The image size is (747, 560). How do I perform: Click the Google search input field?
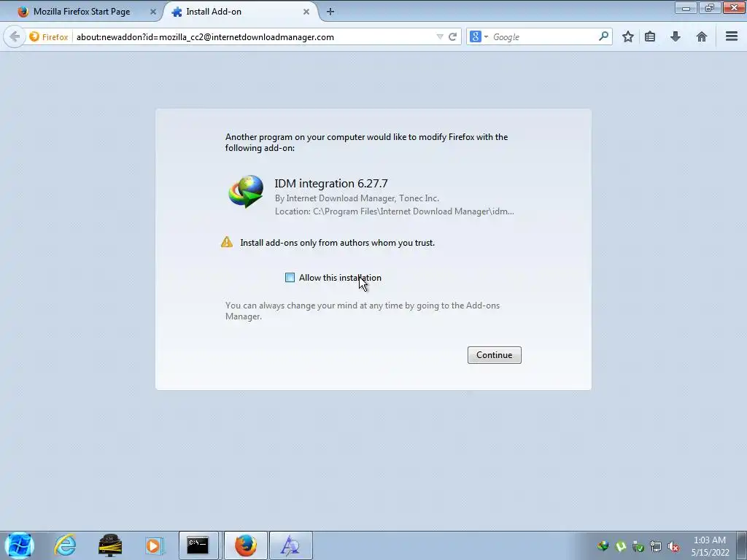pos(543,36)
